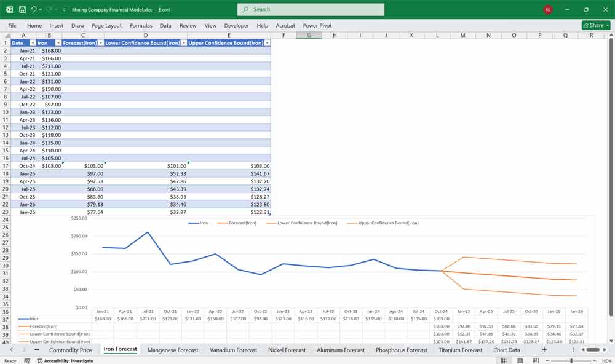This screenshot has width=615, height=364.
Task: Open the Iron column filter dropdown
Action: tap(58, 43)
